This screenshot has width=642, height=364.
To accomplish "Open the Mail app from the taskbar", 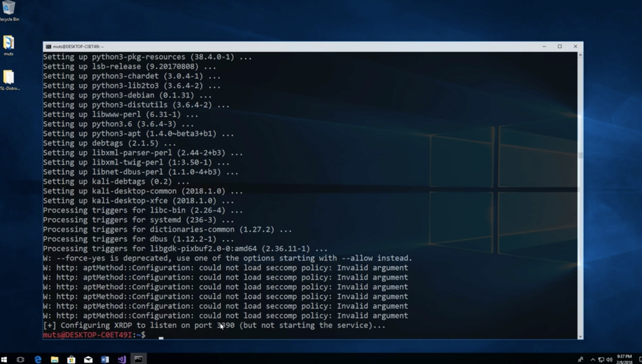I will 88,359.
